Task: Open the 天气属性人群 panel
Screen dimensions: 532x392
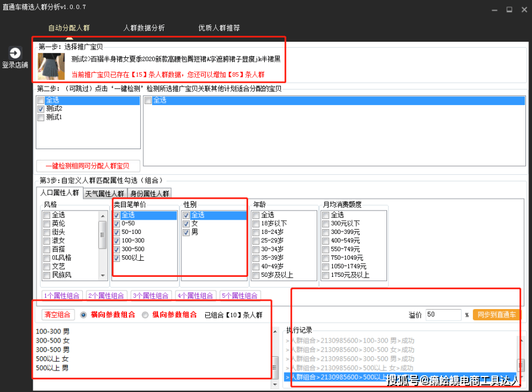Action: click(x=104, y=193)
